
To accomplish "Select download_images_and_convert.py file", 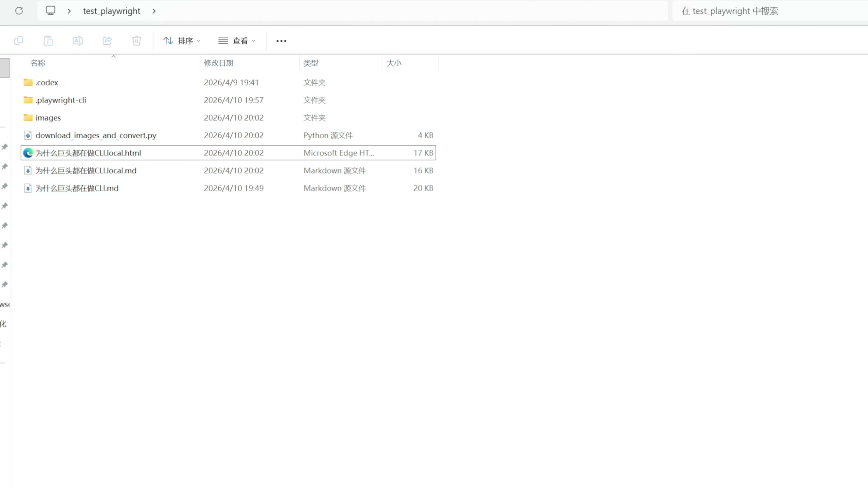I will click(x=96, y=135).
